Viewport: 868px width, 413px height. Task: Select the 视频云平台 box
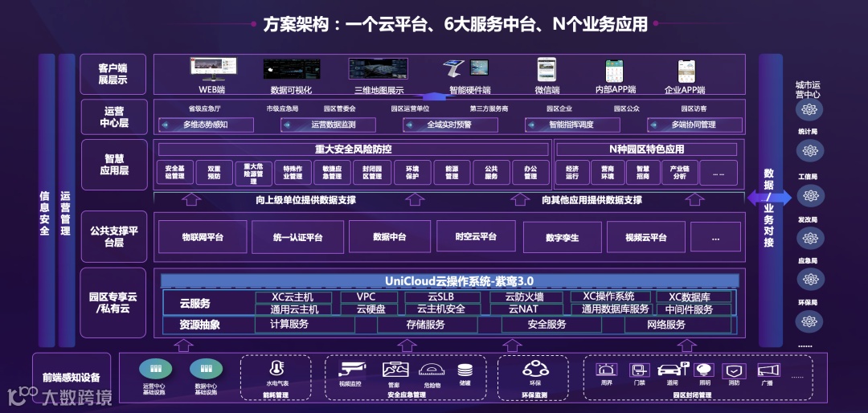point(646,238)
